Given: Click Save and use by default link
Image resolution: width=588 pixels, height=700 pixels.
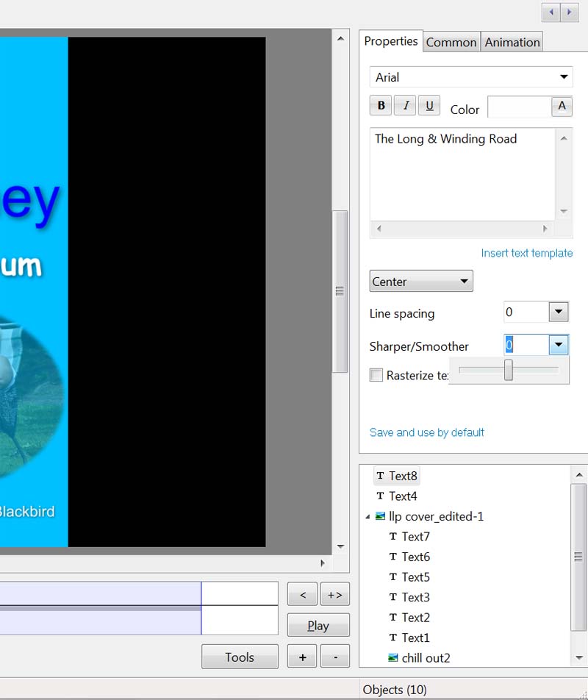Looking at the screenshot, I should (x=426, y=432).
